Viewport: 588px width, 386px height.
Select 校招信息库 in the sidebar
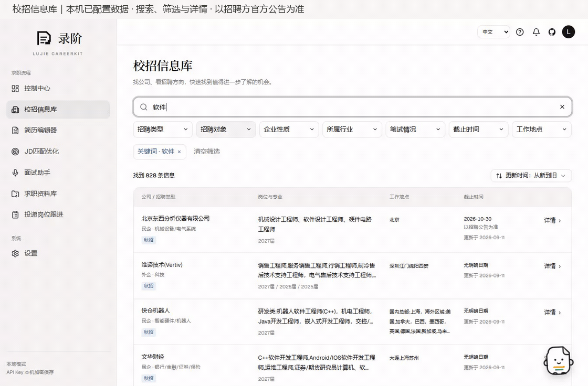pyautogui.click(x=58, y=110)
